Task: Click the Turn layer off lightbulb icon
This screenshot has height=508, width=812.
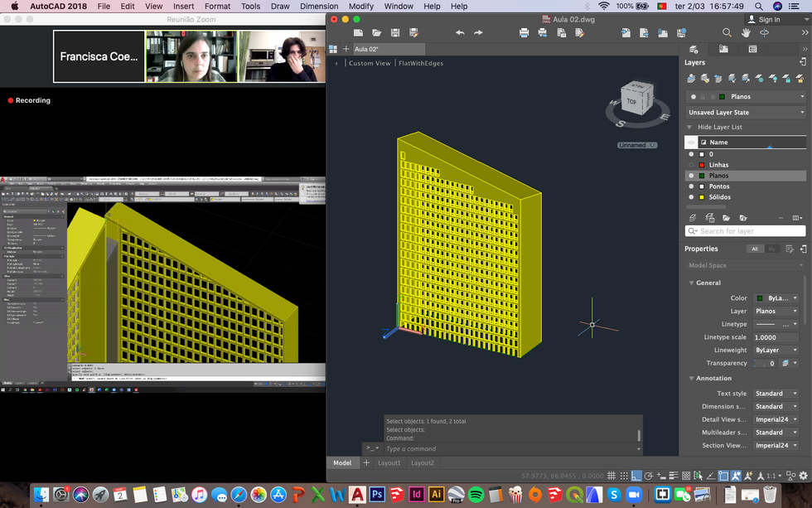Action: (x=773, y=78)
